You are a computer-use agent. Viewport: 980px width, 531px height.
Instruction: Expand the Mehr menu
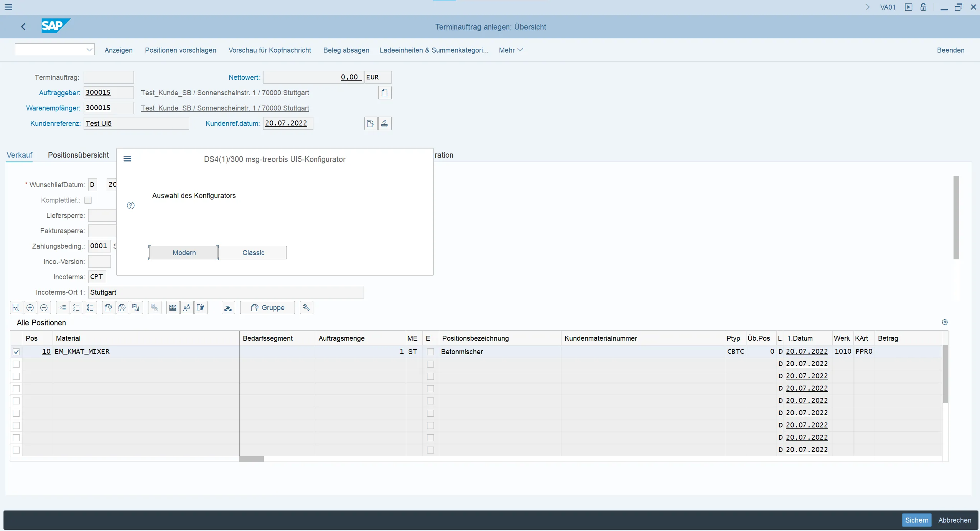pos(511,50)
